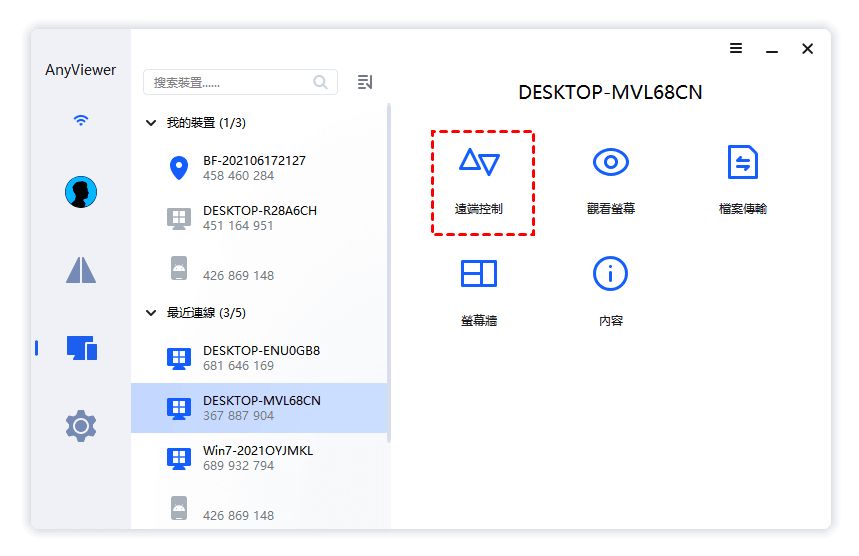Image resolution: width=859 pixels, height=556 pixels.
Task: Select the devices tab in sidebar
Action: [x=81, y=348]
